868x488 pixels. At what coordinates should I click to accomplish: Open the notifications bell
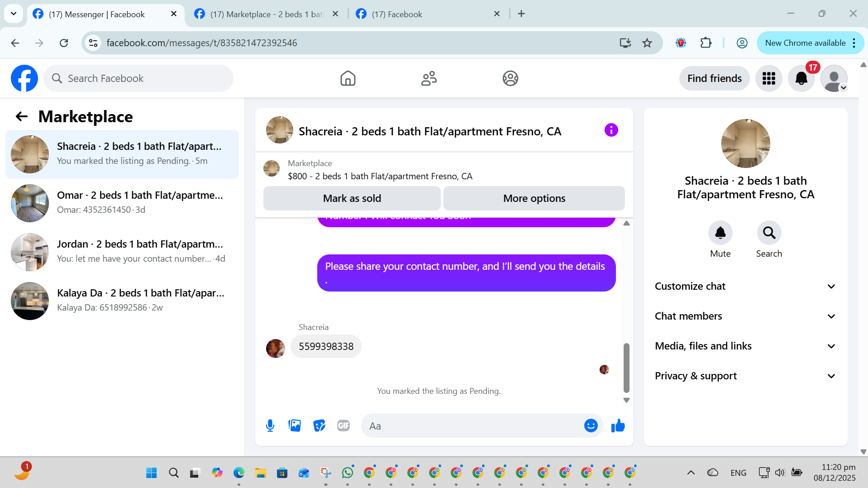(801, 78)
